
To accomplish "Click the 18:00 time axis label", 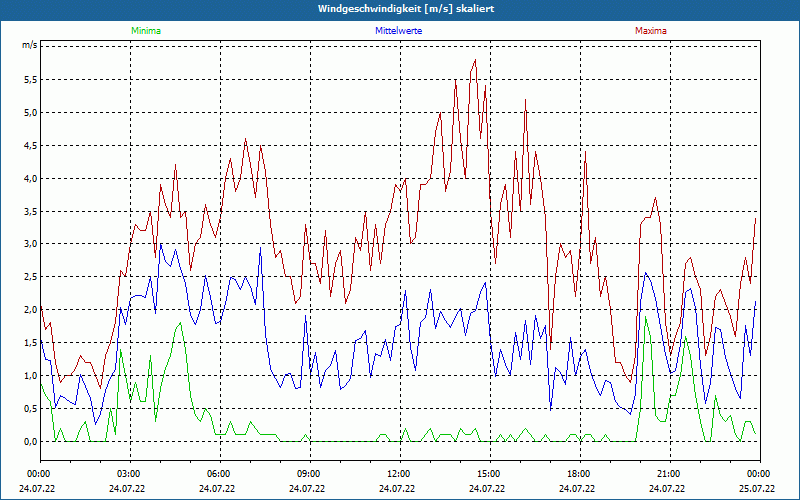I will pos(578,474).
